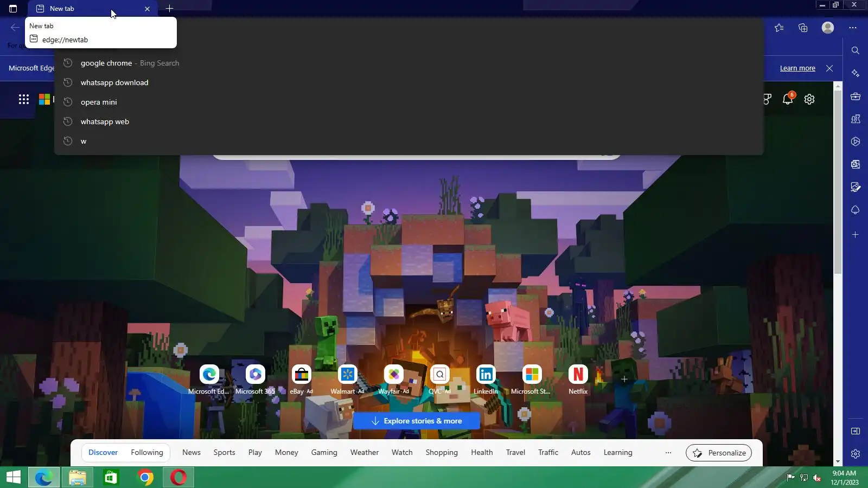Open Games icon in sidebar
Screen dimensions: 868x488
pos(856,119)
